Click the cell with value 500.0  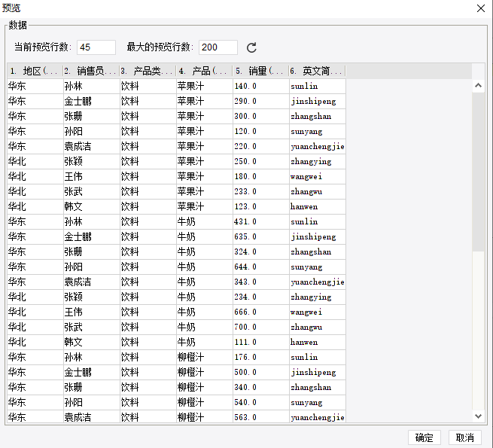coord(261,373)
